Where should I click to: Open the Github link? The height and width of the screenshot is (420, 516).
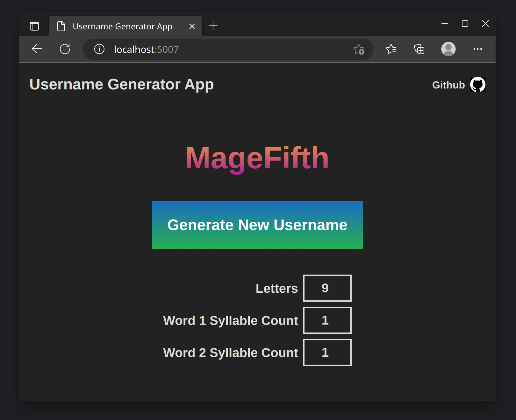pyautogui.click(x=448, y=85)
